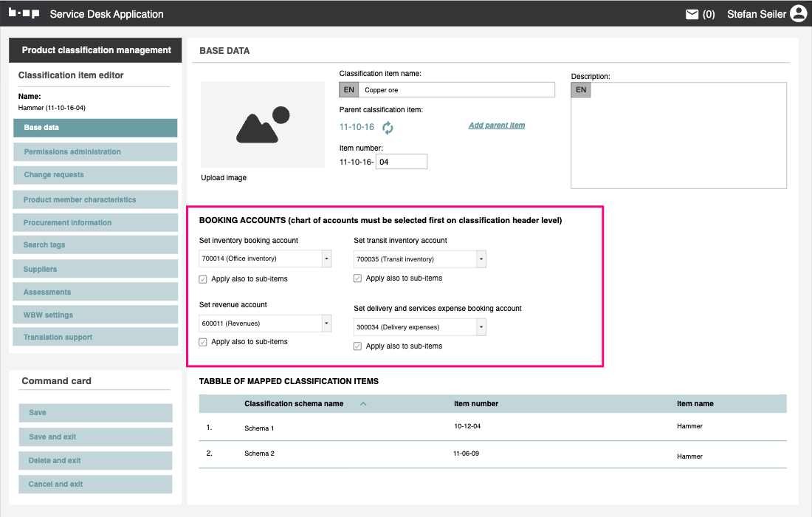Open the inventory booking account dropdown

coord(326,258)
